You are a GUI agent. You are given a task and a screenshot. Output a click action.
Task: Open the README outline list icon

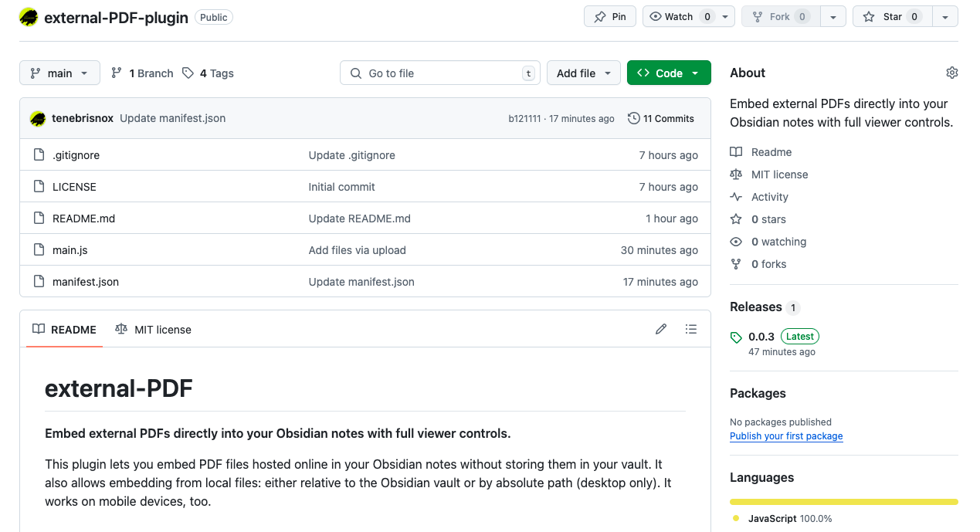click(x=691, y=329)
